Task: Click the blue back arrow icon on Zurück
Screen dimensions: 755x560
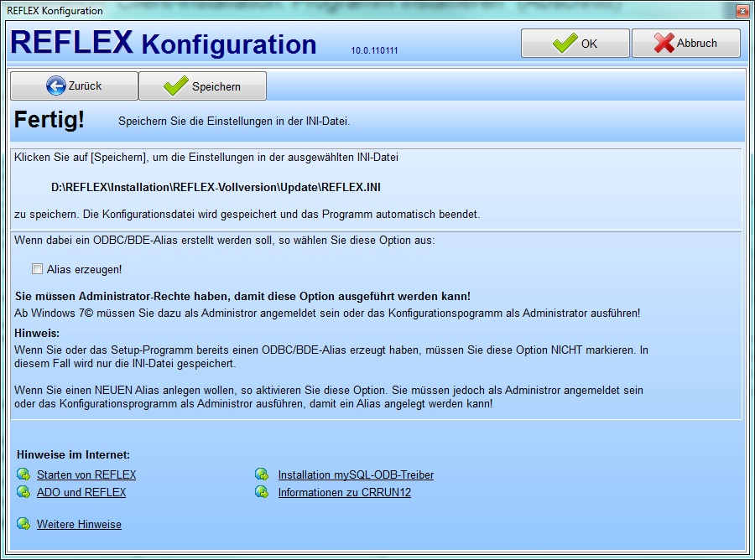Action: [56, 86]
